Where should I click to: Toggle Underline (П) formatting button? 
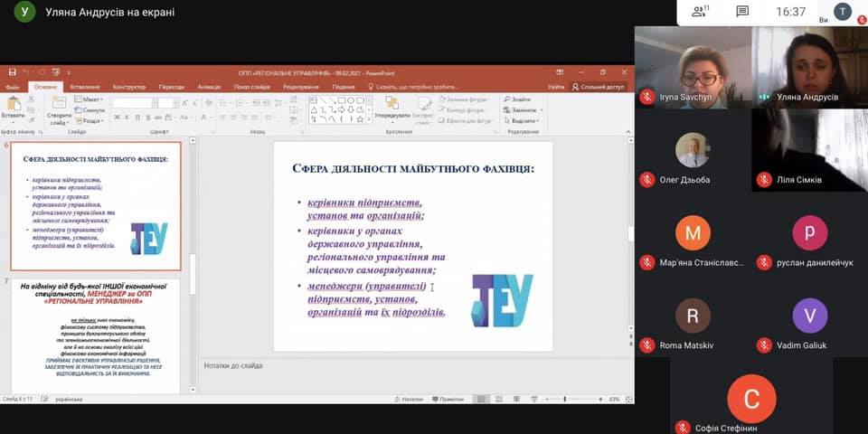[x=137, y=118]
